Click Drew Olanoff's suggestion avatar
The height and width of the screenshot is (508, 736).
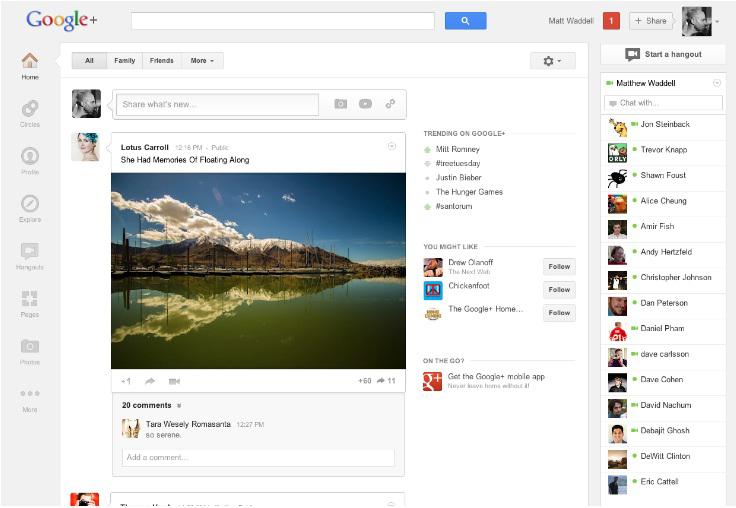(x=433, y=267)
